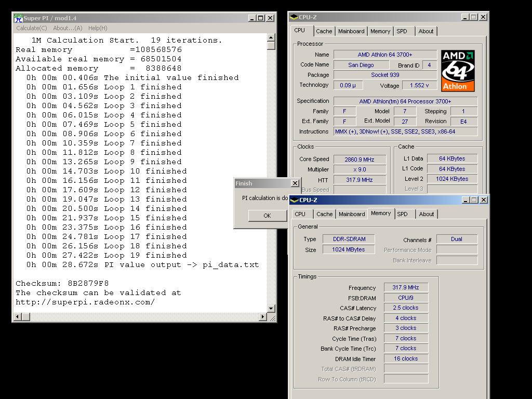Switch to Mainboard tab in upper CPU-Z
532x399 pixels.
[x=351, y=31]
